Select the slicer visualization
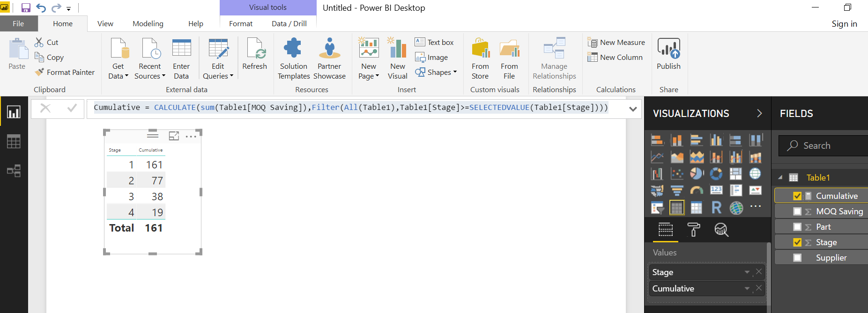 click(657, 208)
